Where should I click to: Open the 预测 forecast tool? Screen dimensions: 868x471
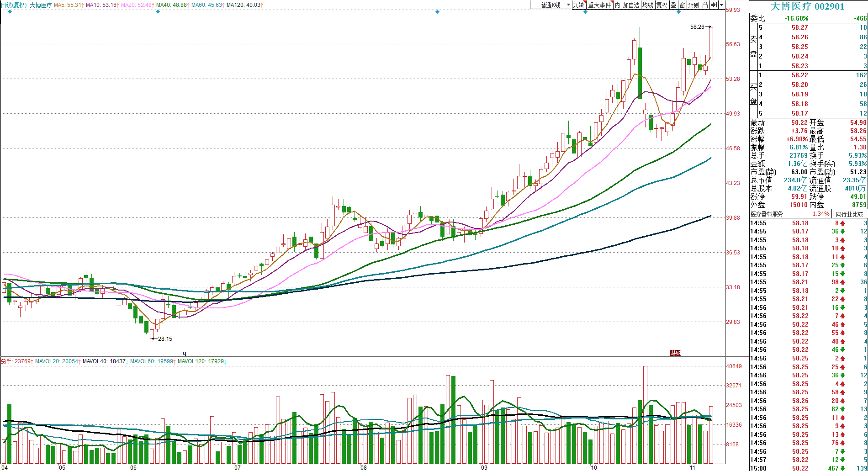click(693, 5)
